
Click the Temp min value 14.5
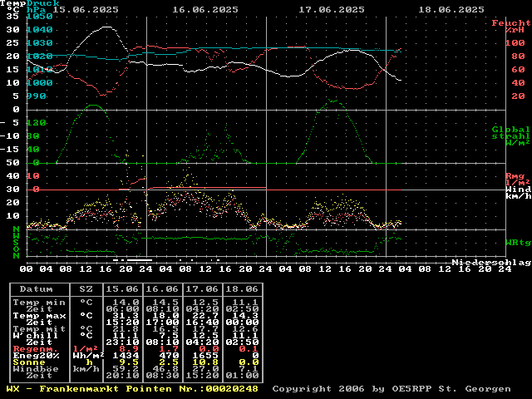166,303
